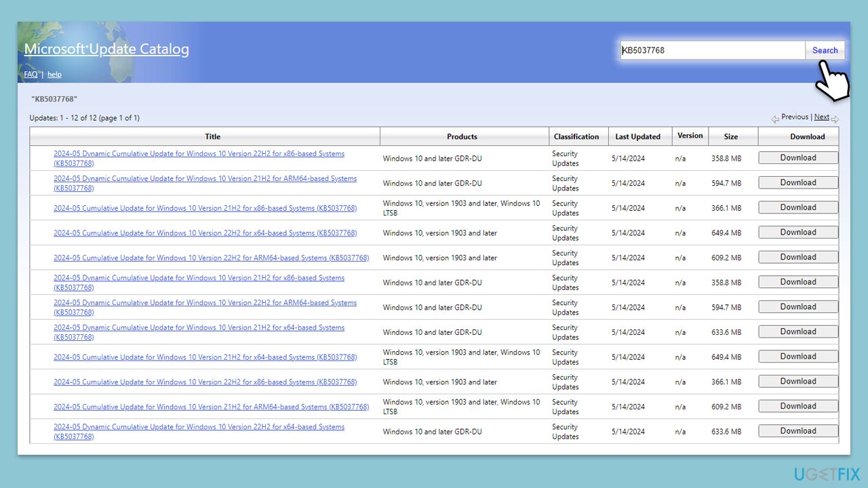Go to the Next results page link

(x=822, y=117)
